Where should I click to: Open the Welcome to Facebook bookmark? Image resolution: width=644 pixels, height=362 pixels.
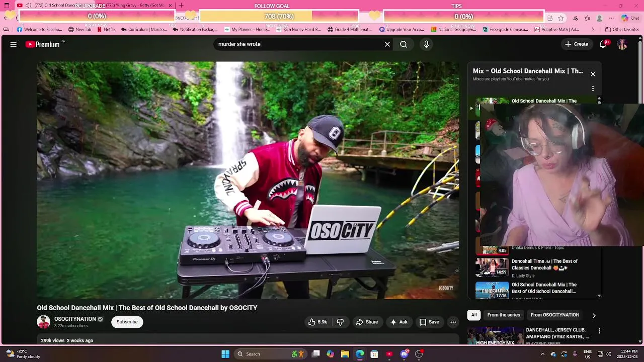point(40,30)
